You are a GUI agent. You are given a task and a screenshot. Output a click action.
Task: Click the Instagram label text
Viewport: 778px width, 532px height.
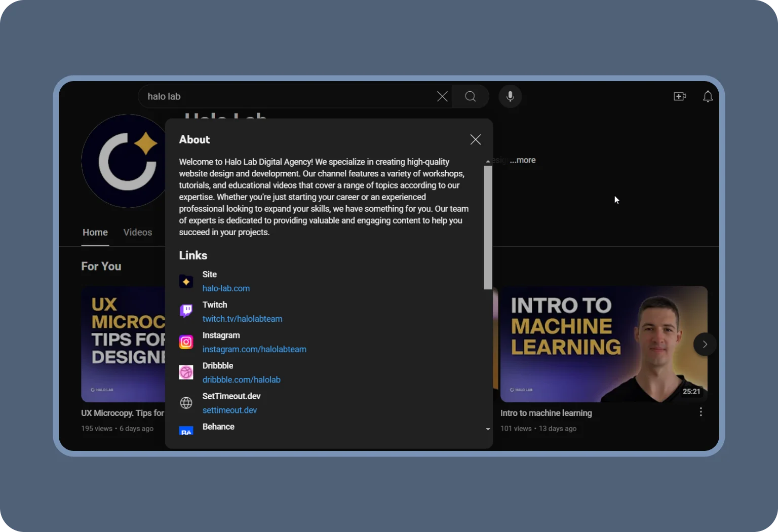pos(221,335)
